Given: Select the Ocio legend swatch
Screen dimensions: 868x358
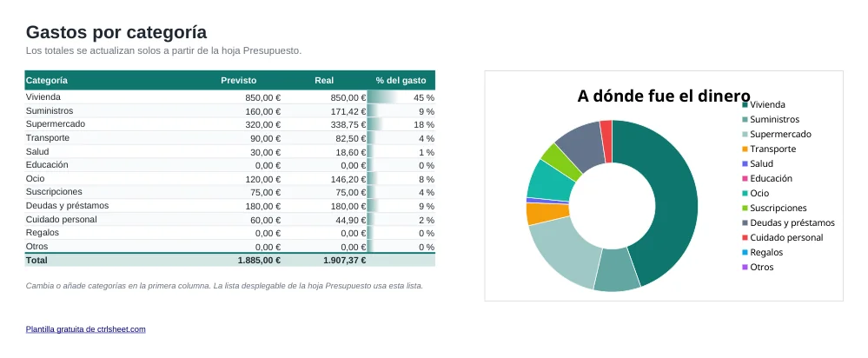Looking at the screenshot, I should coord(745,193).
